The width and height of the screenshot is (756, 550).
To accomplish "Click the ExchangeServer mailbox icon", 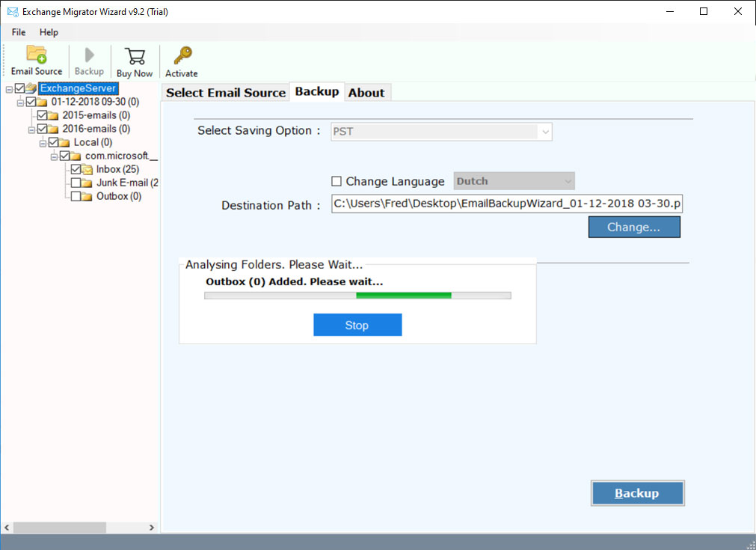I will point(31,88).
